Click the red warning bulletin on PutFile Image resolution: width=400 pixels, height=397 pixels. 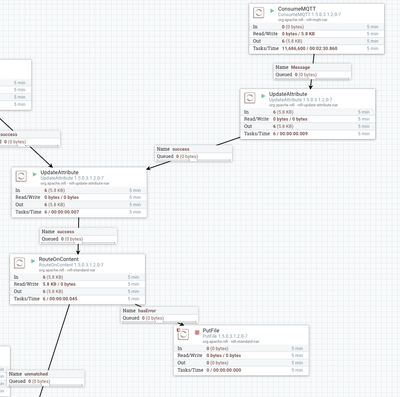(x=178, y=330)
